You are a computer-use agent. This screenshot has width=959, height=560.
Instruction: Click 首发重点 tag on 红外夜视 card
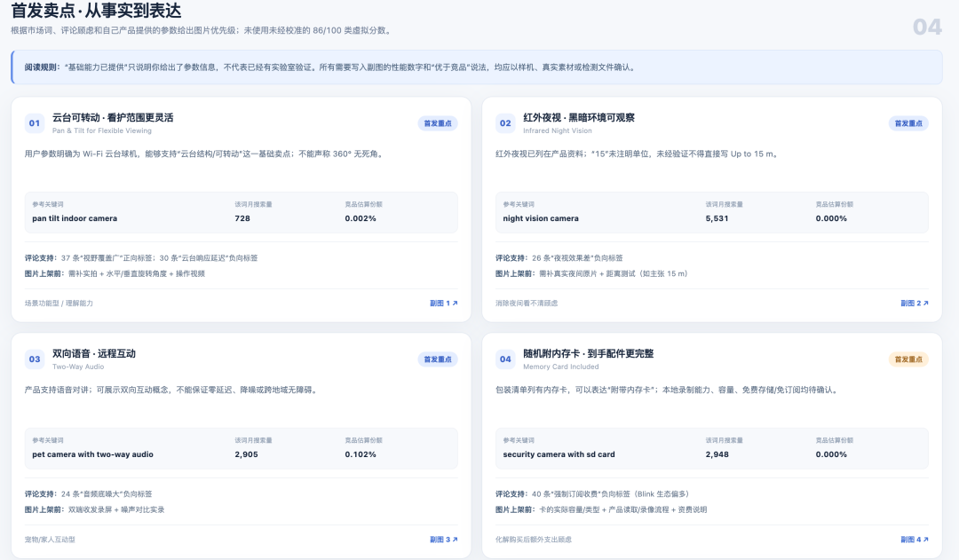point(908,122)
